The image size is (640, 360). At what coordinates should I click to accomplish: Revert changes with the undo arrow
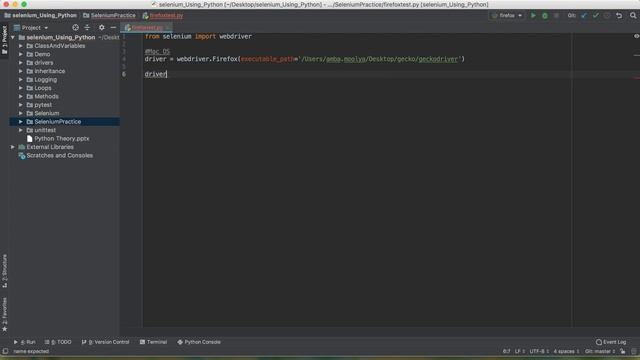(619, 16)
